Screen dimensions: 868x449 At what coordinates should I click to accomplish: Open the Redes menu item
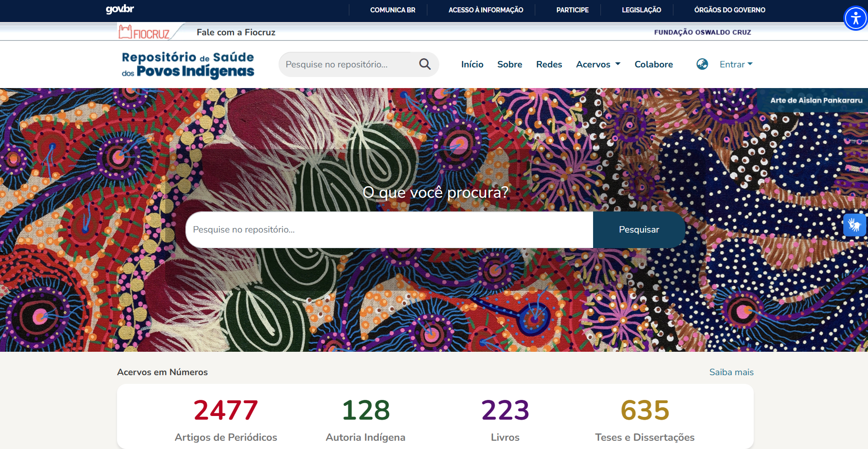pos(549,65)
